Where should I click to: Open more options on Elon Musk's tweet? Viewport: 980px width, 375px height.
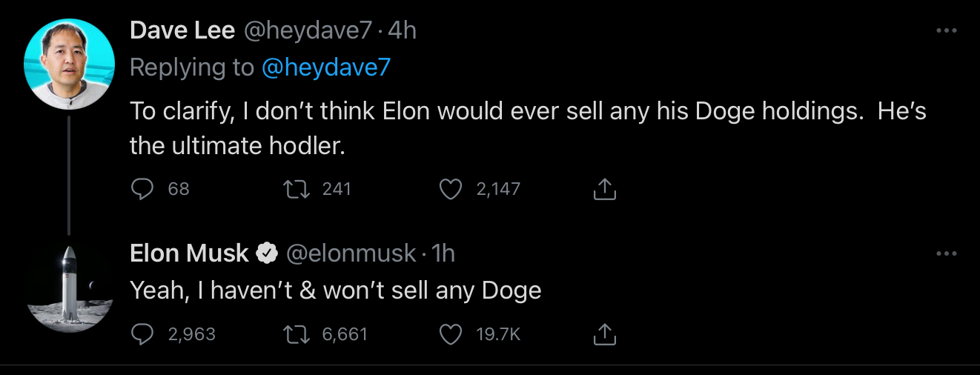click(947, 253)
